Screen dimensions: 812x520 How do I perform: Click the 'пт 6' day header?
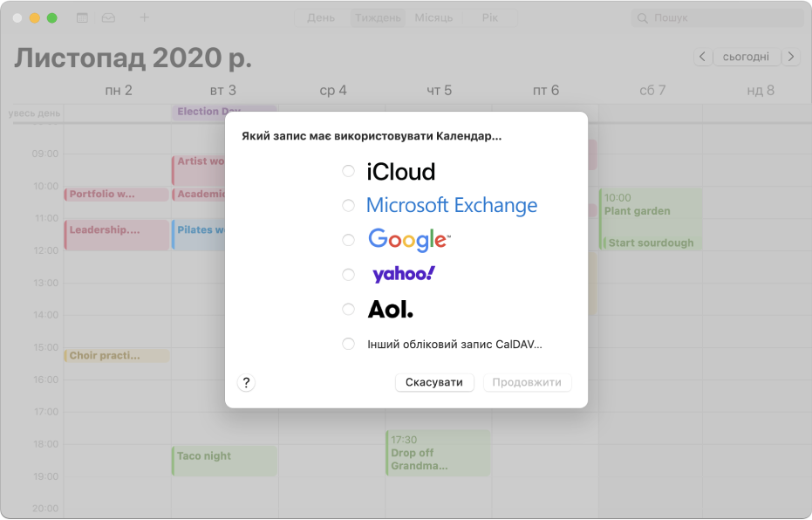[x=546, y=91]
